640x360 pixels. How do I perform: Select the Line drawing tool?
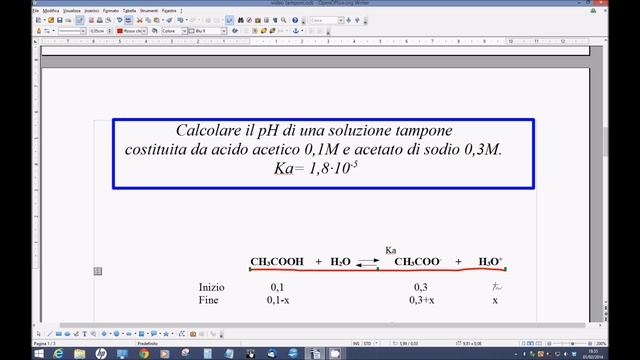pyautogui.click(x=50, y=334)
